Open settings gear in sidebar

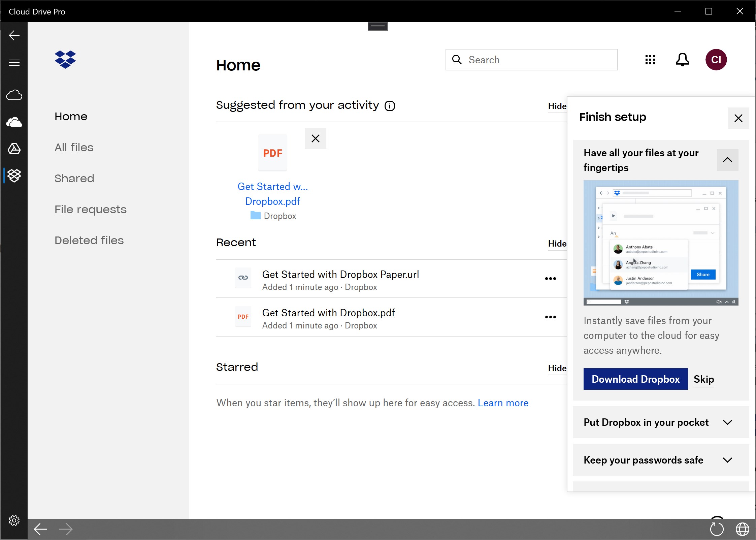(14, 520)
